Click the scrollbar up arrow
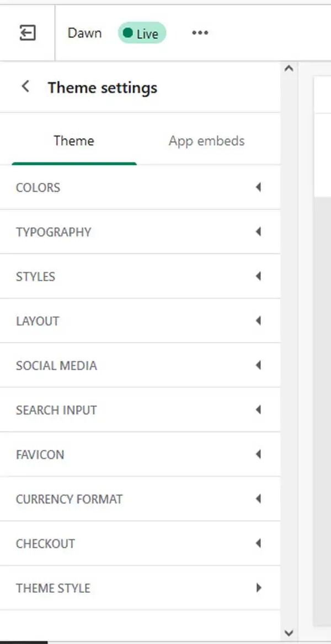 pos(288,69)
